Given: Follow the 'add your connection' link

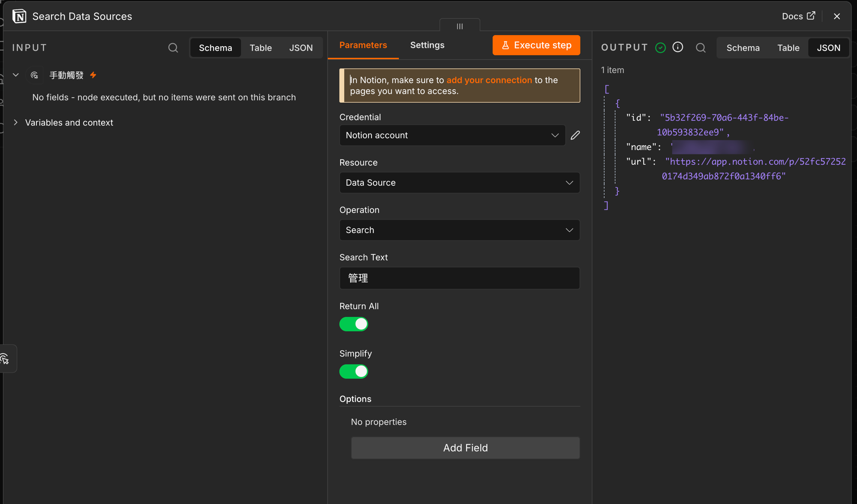Looking at the screenshot, I should [489, 80].
